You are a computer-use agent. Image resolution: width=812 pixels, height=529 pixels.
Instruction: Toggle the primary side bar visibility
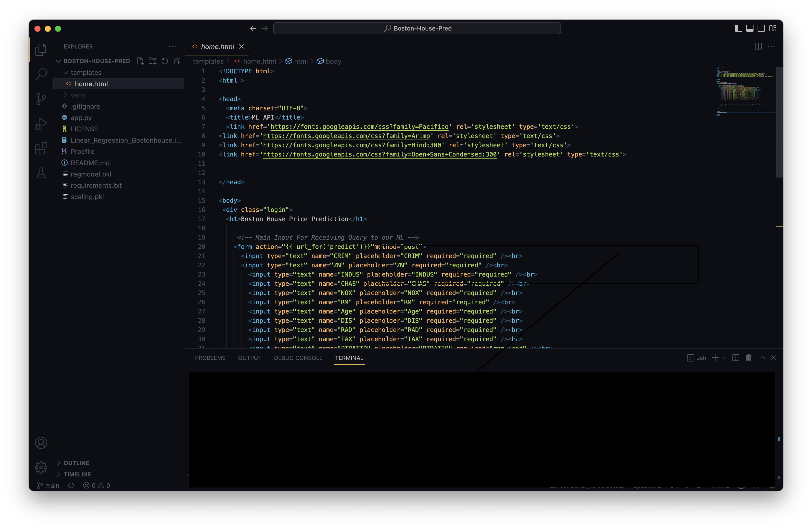point(738,28)
